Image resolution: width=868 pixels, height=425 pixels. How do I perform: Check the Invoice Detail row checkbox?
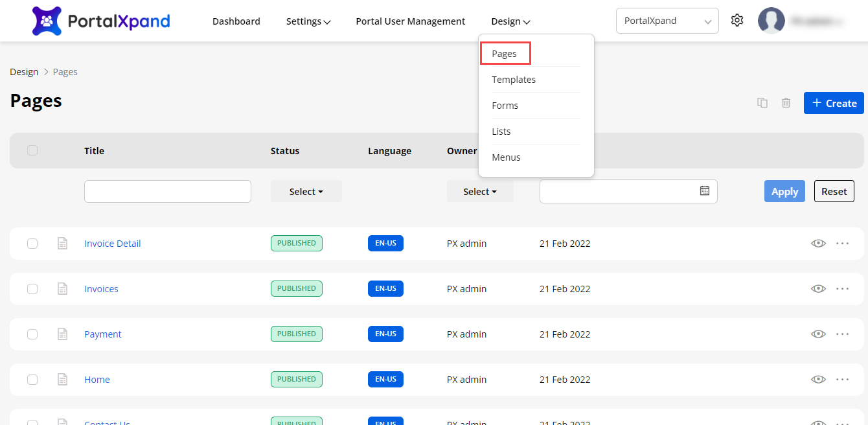coord(32,244)
